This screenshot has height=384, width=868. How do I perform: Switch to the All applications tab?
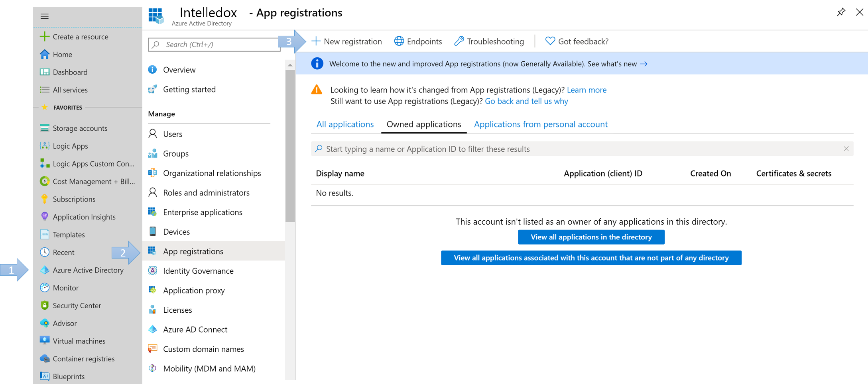(345, 124)
